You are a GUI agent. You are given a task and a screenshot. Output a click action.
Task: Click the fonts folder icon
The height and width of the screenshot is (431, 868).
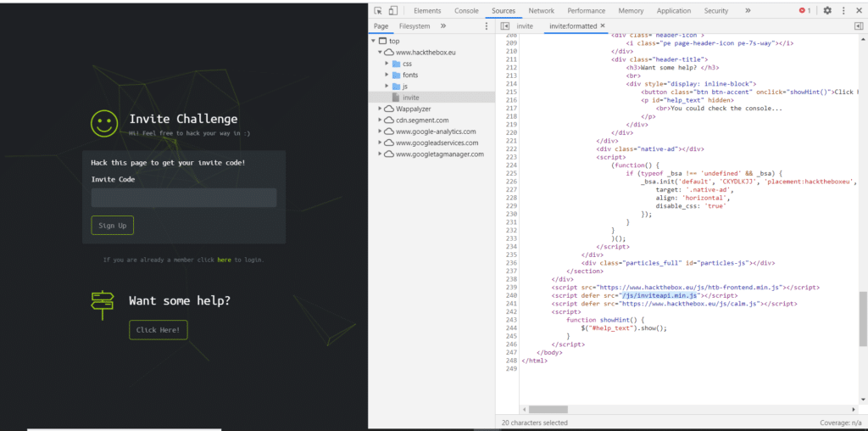pyautogui.click(x=396, y=75)
